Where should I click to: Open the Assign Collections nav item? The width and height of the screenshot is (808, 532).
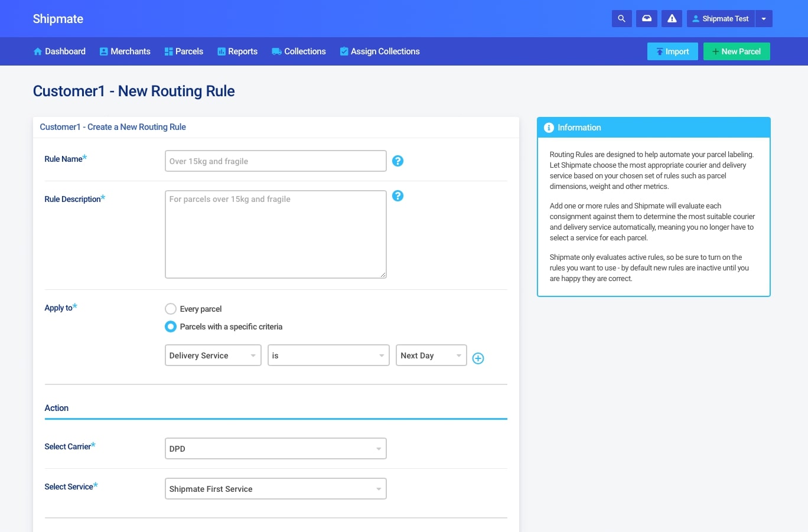point(380,51)
